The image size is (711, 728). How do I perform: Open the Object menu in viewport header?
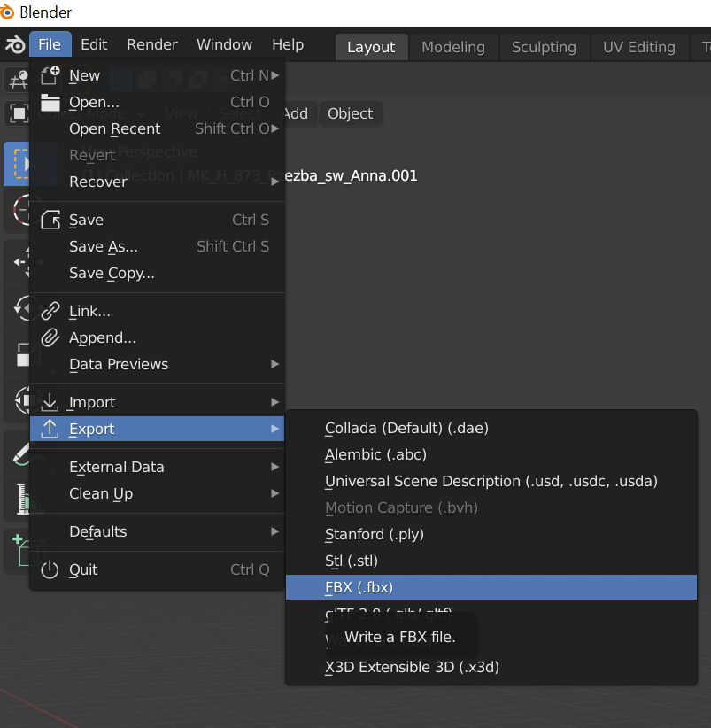(351, 113)
